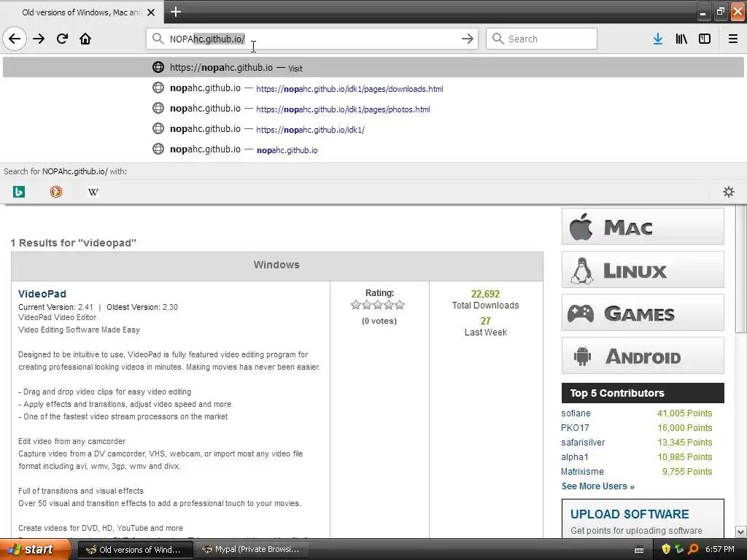Open the Android software category

click(643, 356)
